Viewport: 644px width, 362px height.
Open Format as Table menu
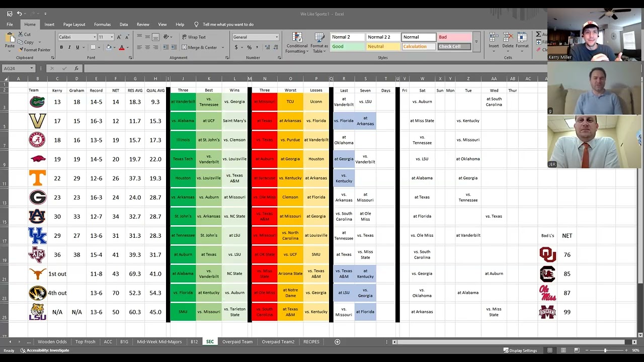pyautogui.click(x=319, y=43)
